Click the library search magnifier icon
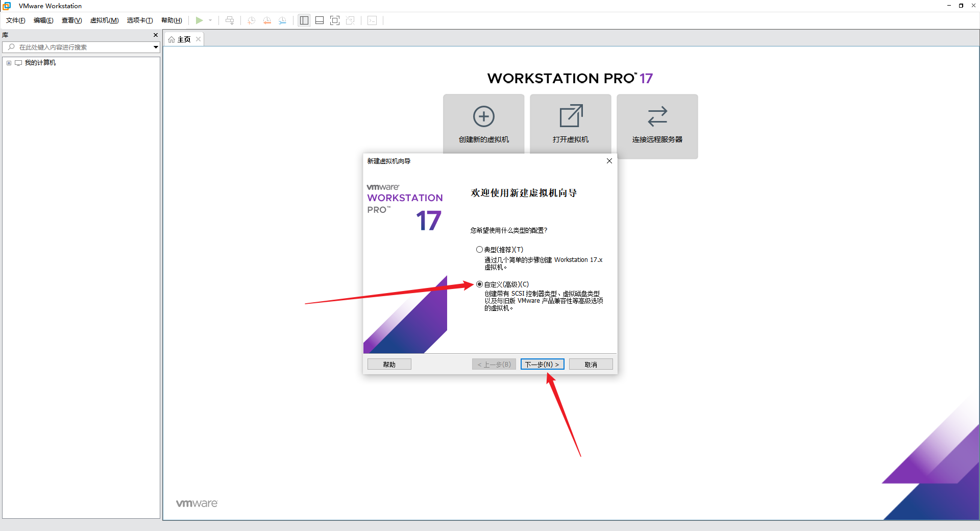Image resolution: width=980 pixels, height=531 pixels. tap(11, 47)
